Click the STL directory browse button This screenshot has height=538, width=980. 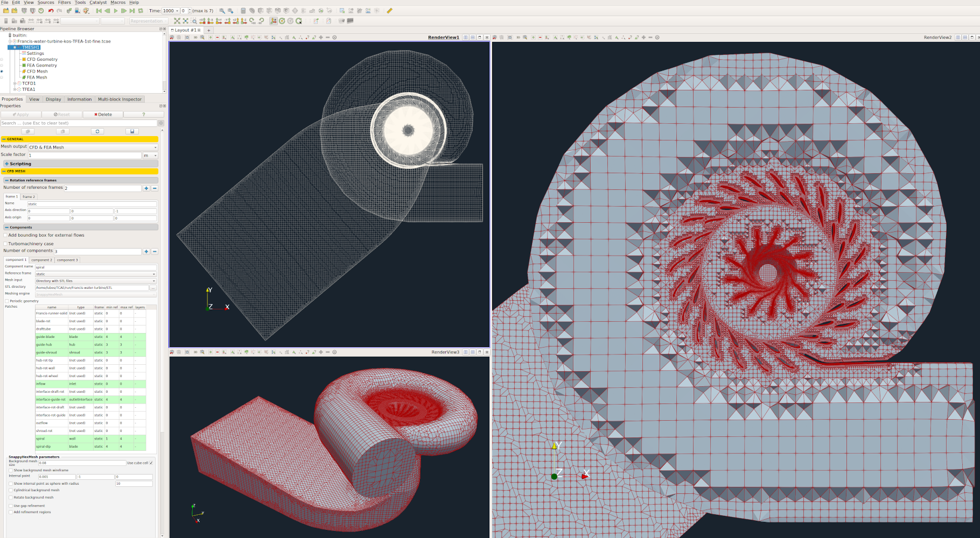tap(153, 288)
